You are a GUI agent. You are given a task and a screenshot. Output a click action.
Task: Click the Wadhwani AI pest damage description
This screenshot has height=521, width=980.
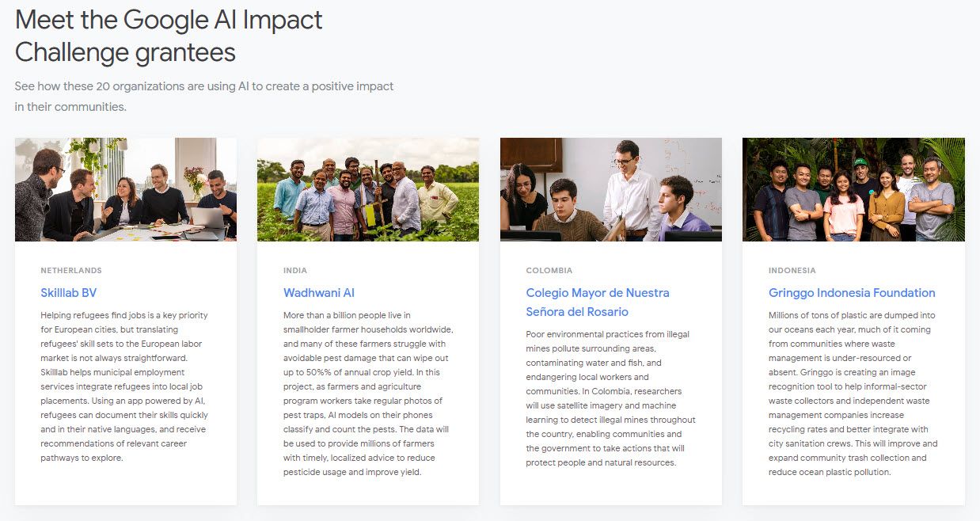click(x=368, y=394)
